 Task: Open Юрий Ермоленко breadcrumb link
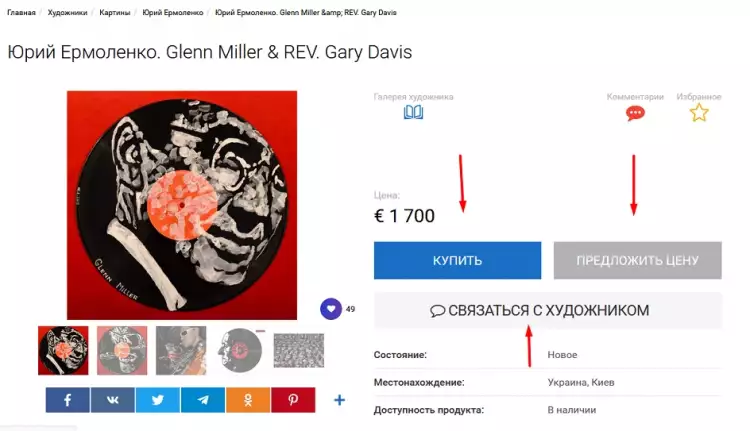point(173,12)
